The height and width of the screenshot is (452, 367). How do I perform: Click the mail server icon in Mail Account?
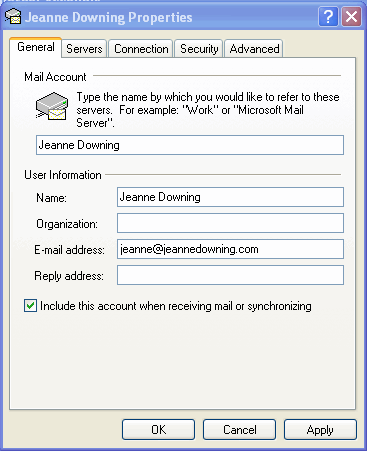(52, 106)
